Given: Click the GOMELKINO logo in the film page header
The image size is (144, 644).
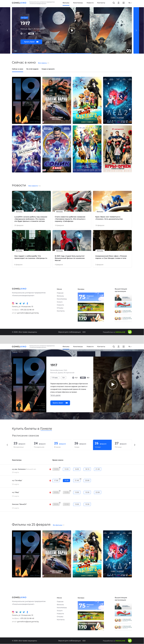Looking at the screenshot, I should pos(19,346).
